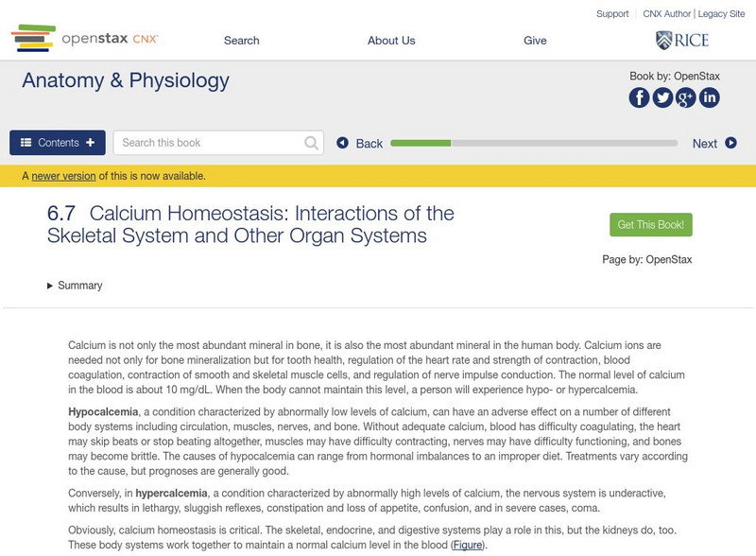Click the plus icon on Contents button
The image size is (756, 556).
(x=90, y=143)
